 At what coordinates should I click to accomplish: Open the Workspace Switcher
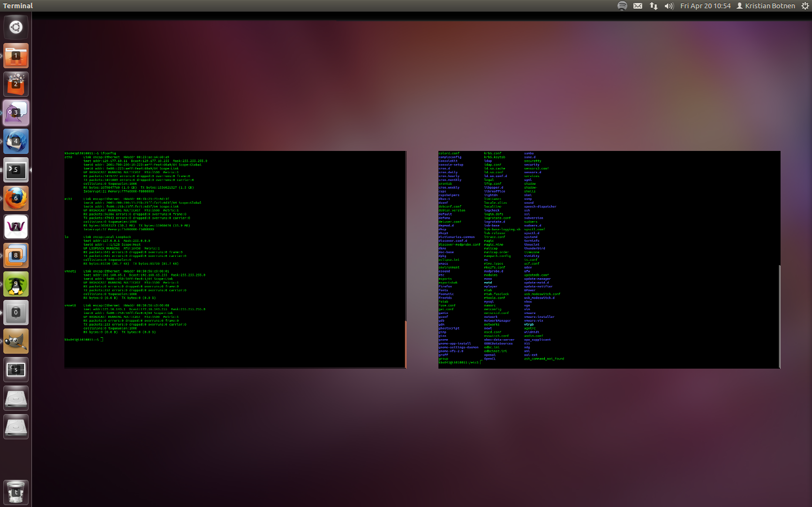click(x=16, y=370)
